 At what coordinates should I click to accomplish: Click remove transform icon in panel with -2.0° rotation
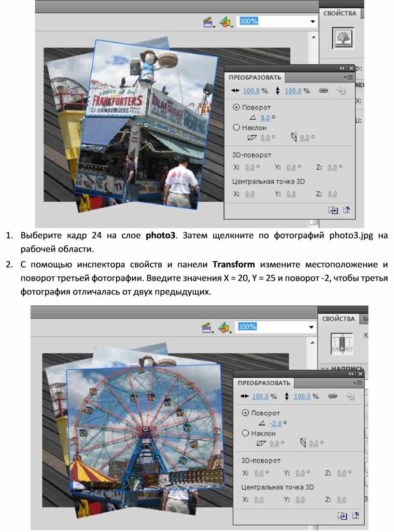[x=356, y=515]
